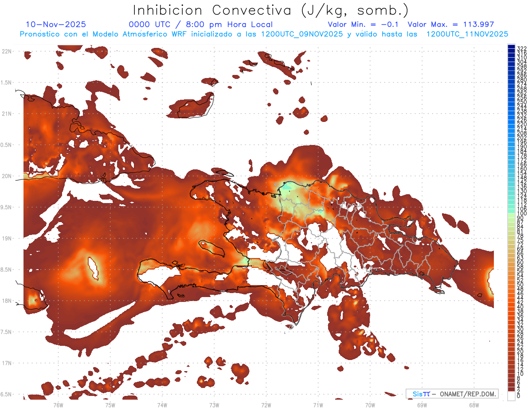Click the latitude axis label '19N'
This screenshot has height=411, width=532.
7,239
